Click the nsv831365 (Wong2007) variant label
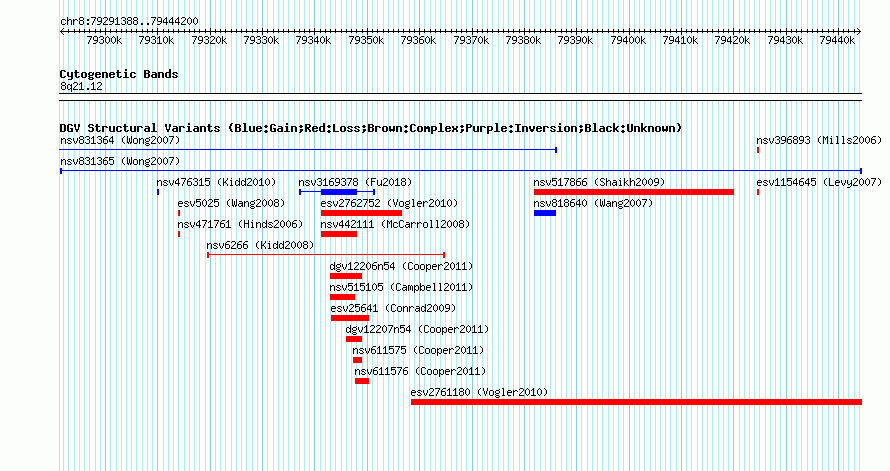Viewport: 890px width, 471px height. click(120, 161)
